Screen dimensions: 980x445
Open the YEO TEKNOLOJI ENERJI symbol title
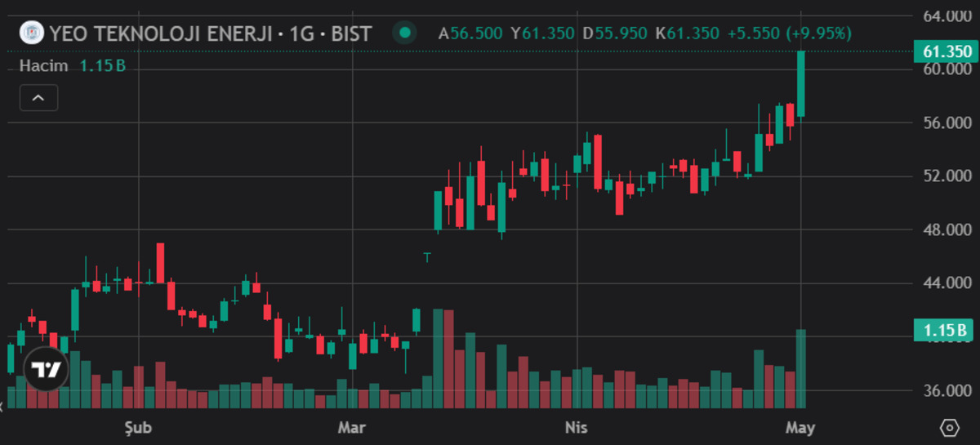pos(210,33)
